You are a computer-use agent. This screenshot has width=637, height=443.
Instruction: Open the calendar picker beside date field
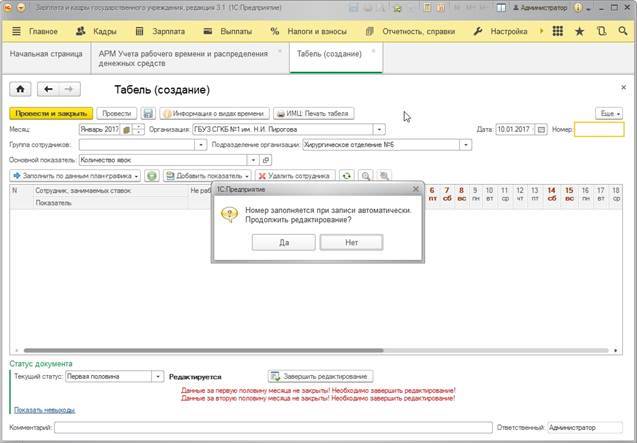click(x=541, y=129)
